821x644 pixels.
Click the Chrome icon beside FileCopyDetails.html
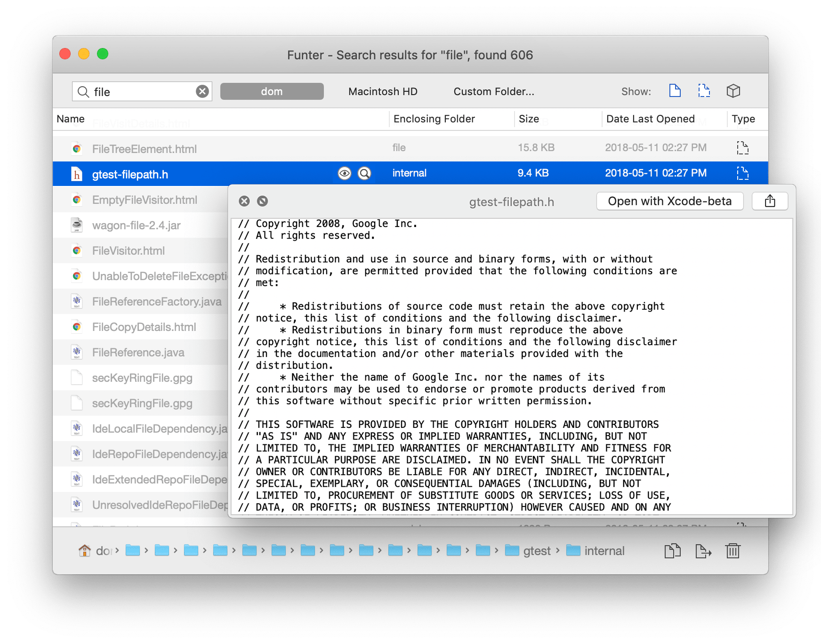(x=77, y=327)
